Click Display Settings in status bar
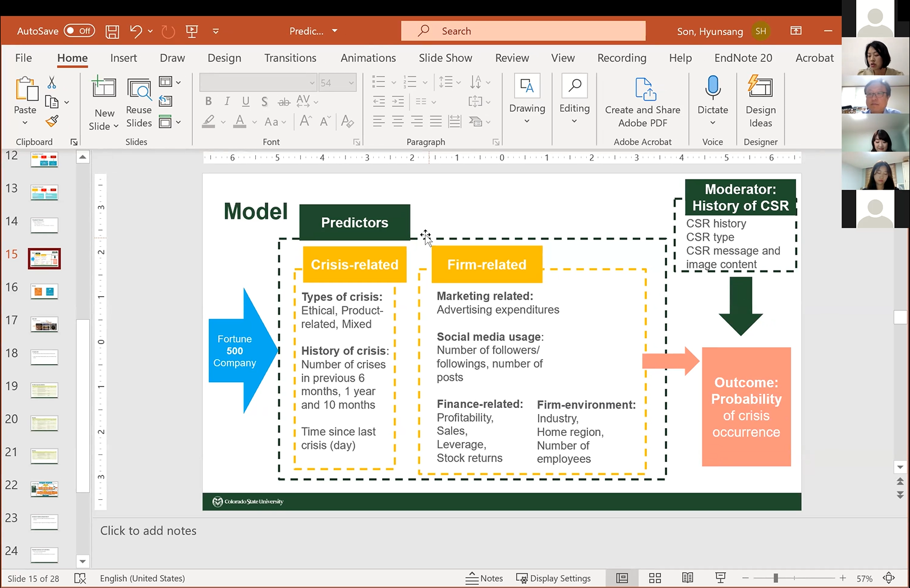The image size is (910, 588). point(553,578)
